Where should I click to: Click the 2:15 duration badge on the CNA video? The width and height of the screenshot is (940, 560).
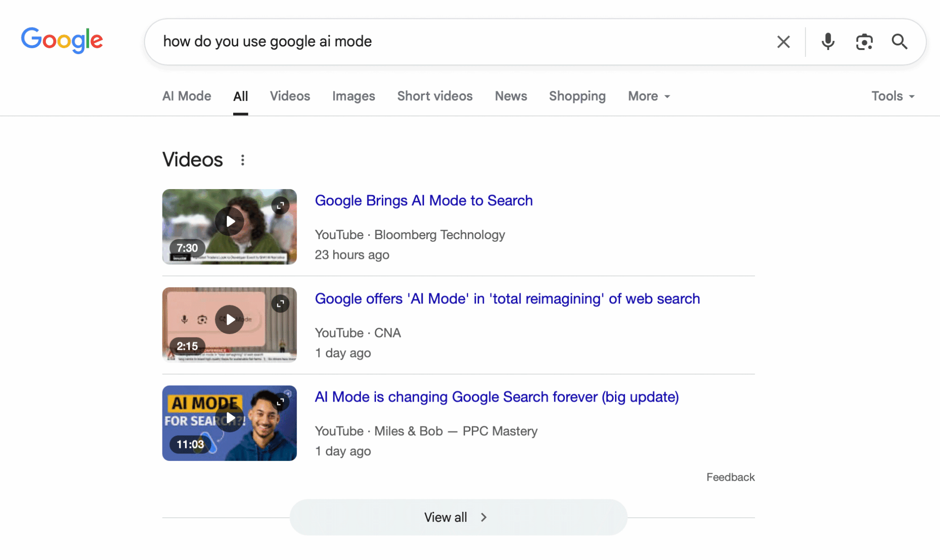click(x=187, y=346)
